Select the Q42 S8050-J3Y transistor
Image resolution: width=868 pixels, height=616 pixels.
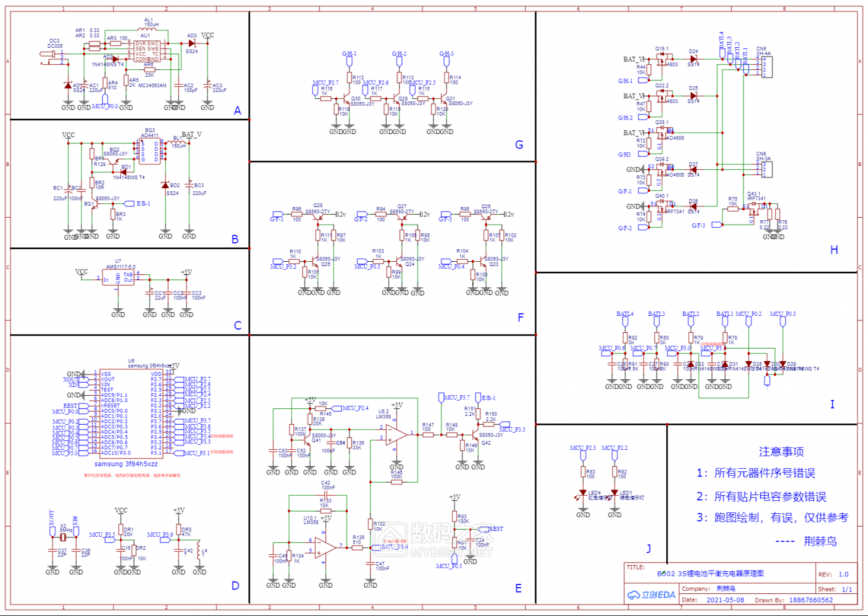point(475,435)
